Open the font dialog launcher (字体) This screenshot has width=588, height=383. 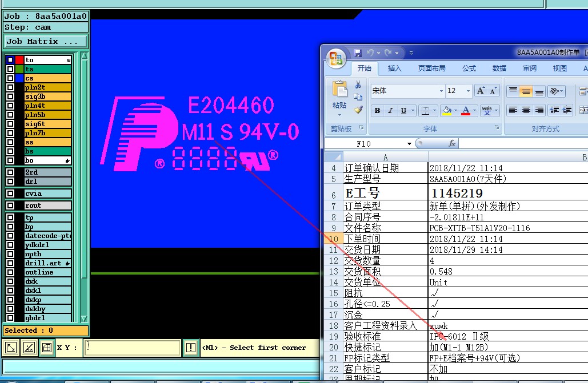(497, 128)
